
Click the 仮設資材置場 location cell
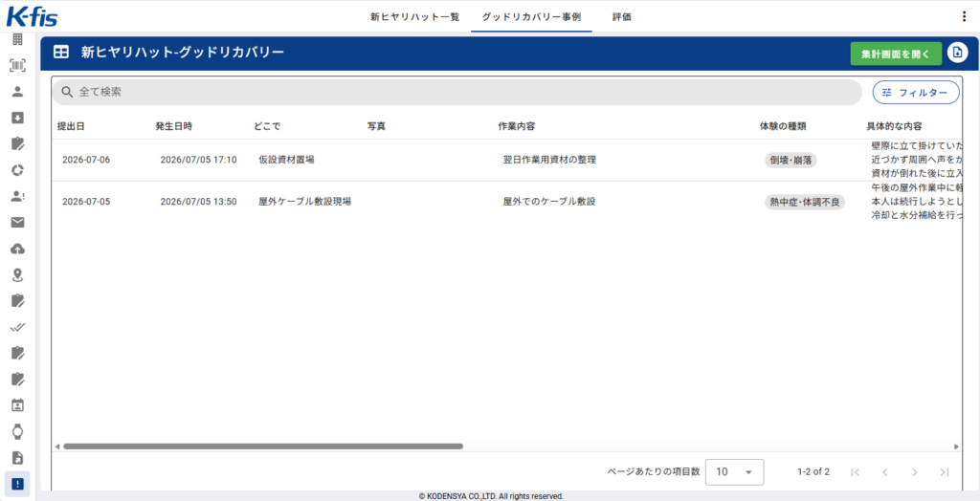(286, 160)
